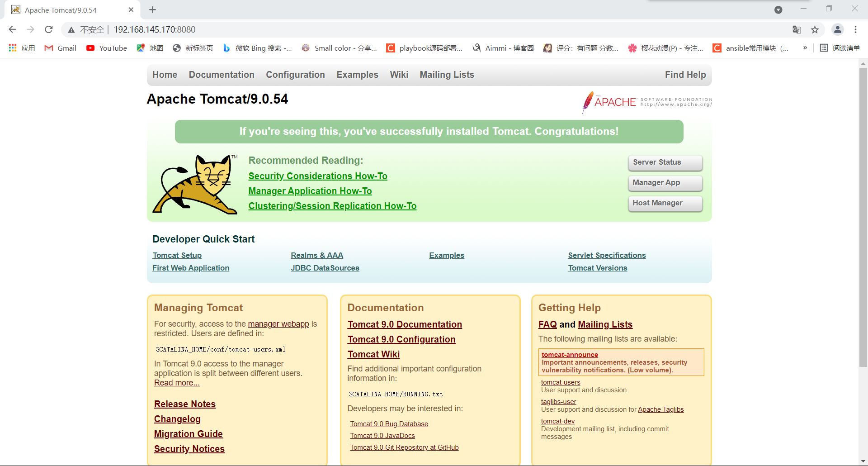Screen dimensions: 868x466
Task: Open the Release Notes link
Action: pyautogui.click(x=185, y=404)
